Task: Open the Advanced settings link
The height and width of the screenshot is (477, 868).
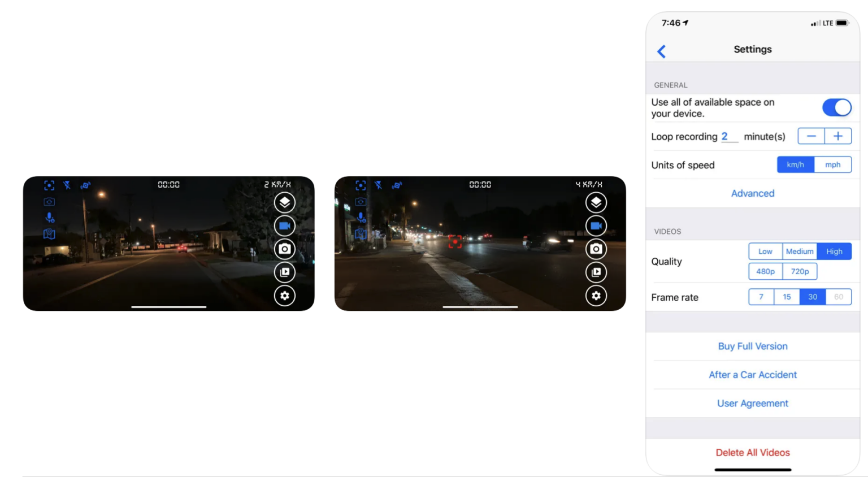Action: (x=752, y=193)
